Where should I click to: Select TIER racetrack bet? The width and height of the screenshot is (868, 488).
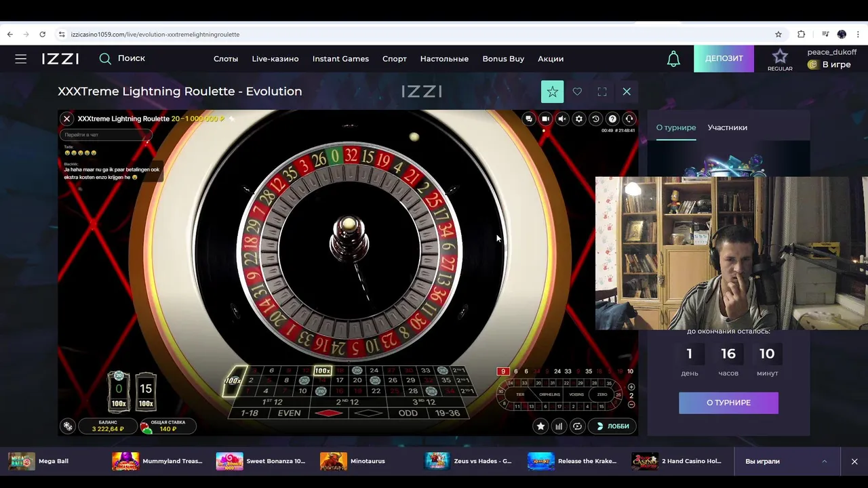pyautogui.click(x=520, y=394)
